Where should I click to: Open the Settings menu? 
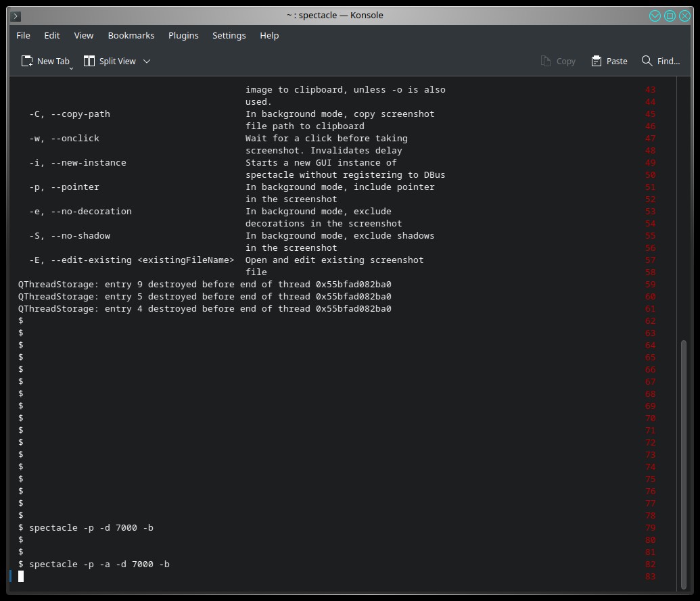pyautogui.click(x=229, y=36)
